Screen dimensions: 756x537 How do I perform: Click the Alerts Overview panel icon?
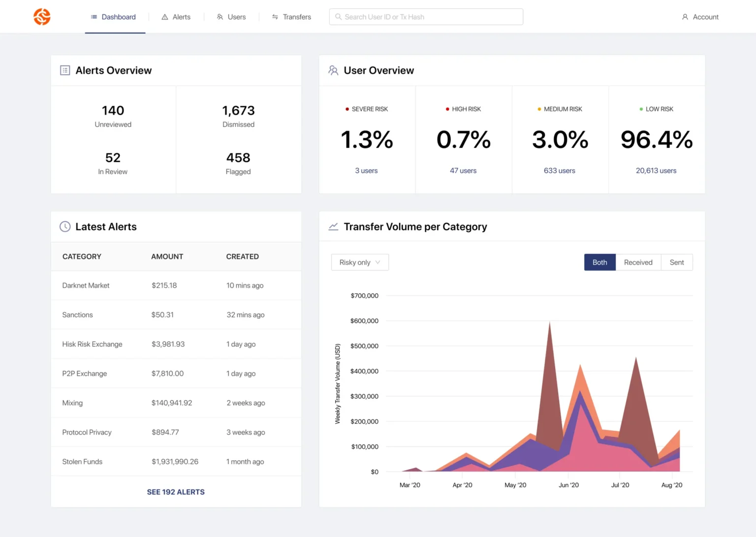point(64,70)
